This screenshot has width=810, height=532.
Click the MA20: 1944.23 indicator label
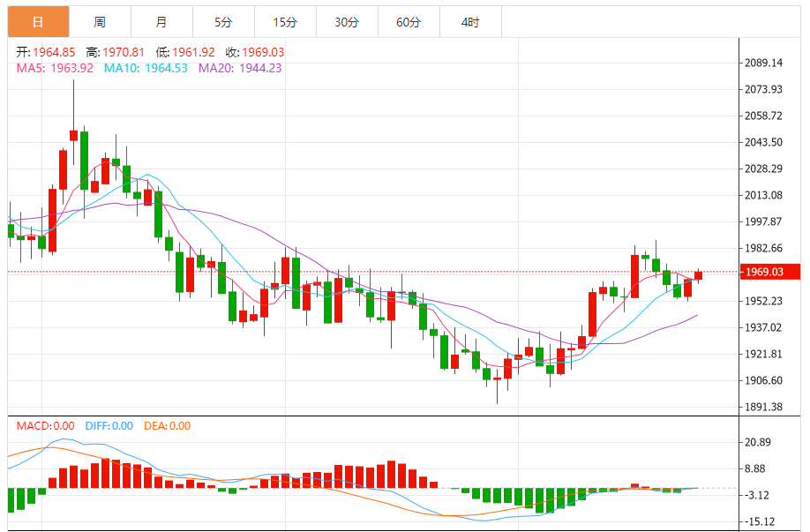pos(240,68)
